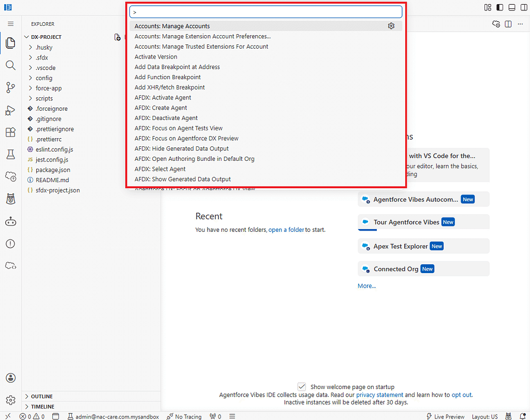Open the Accounts profile icon

10,378
